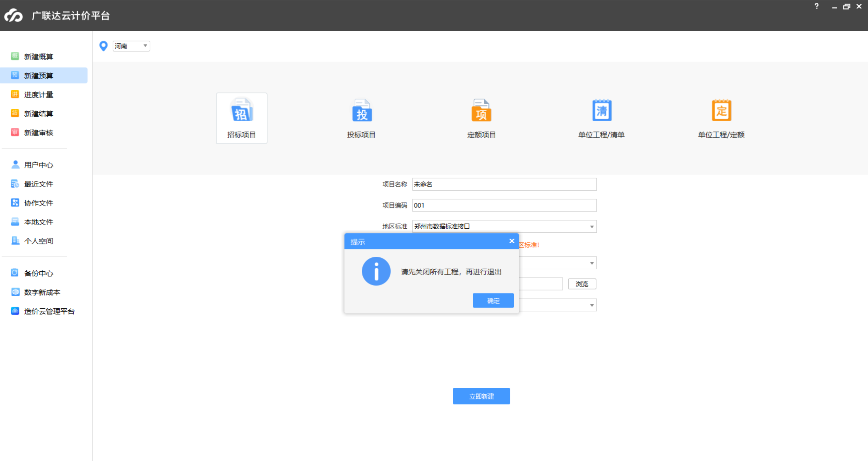Click the 协作文件 icon

pyautogui.click(x=15, y=203)
